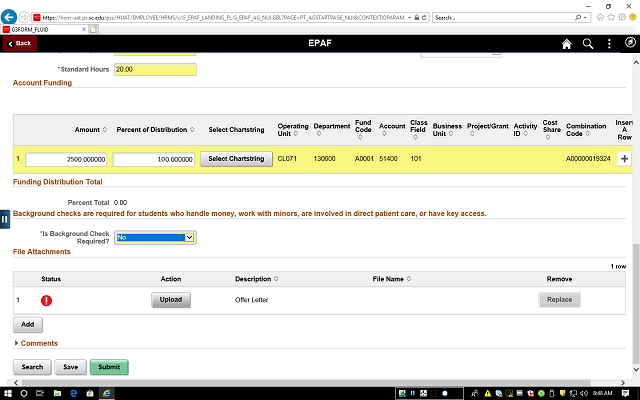The height and width of the screenshot is (400, 640).
Task: Click the Standard Hours field
Action: [x=155, y=69]
